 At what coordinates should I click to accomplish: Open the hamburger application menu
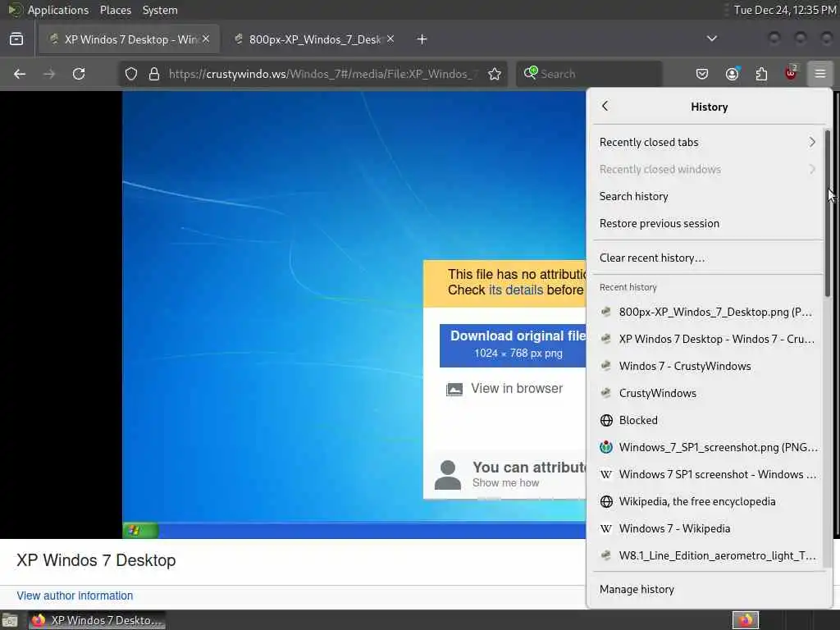pos(820,74)
